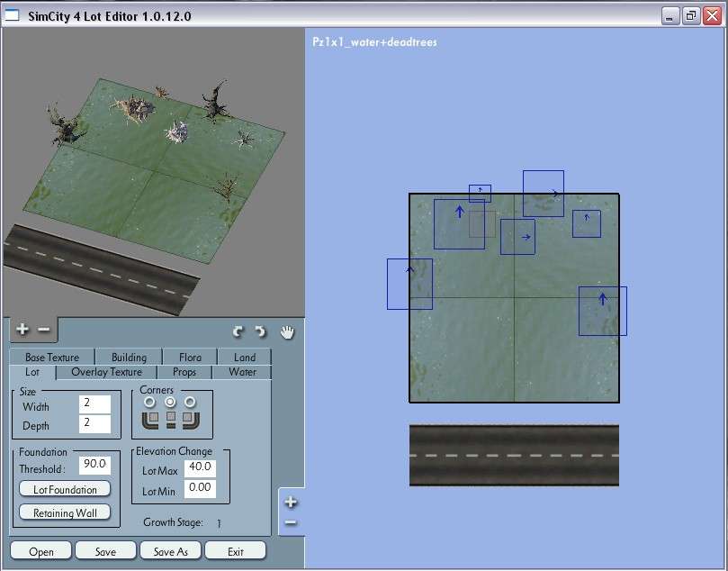Click the Save As button
Viewport: 728px width, 571px height.
[170, 551]
